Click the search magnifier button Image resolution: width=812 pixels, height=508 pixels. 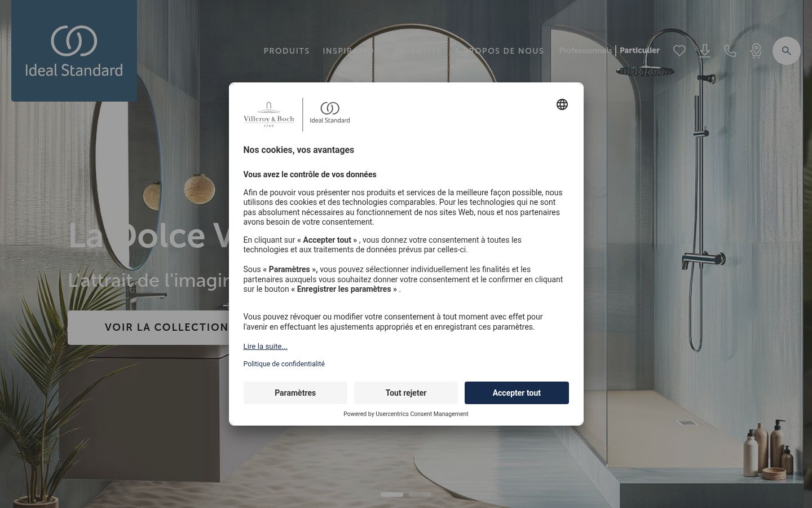[786, 51]
